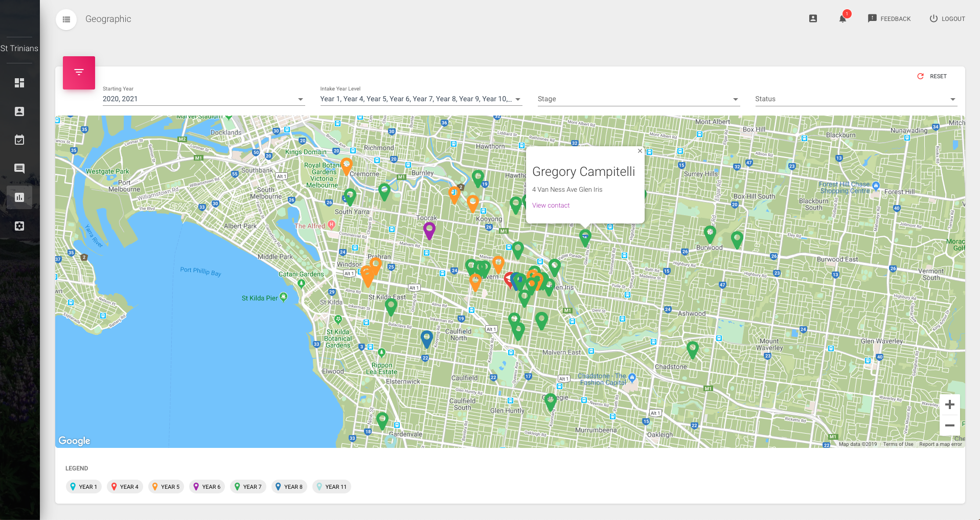Image resolution: width=980 pixels, height=520 pixels.
Task: Toggle the YEAR 11 legend chip
Action: coord(332,487)
